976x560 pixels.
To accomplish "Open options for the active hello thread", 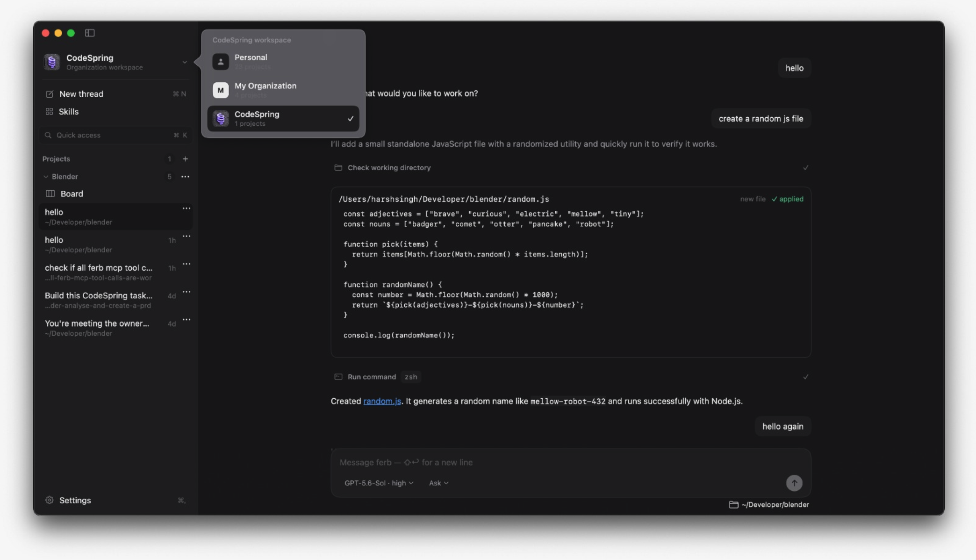I will 187,208.
